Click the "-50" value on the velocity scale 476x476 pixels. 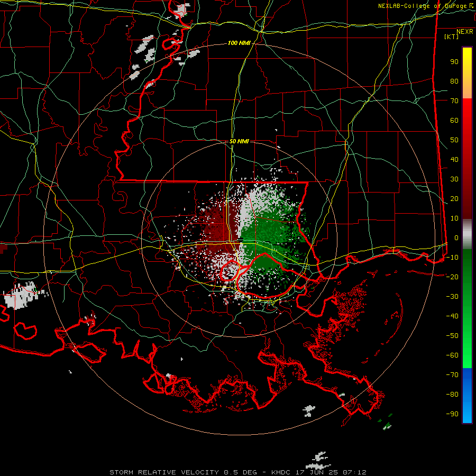452,336
